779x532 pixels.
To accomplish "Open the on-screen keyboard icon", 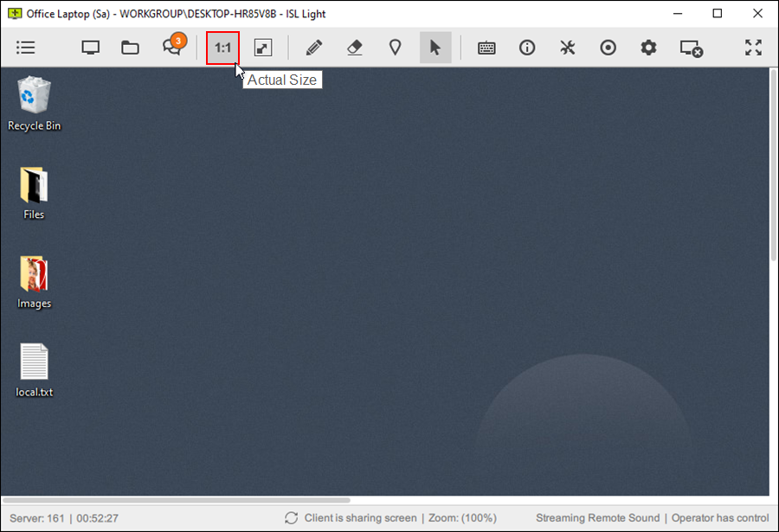I will pos(486,48).
